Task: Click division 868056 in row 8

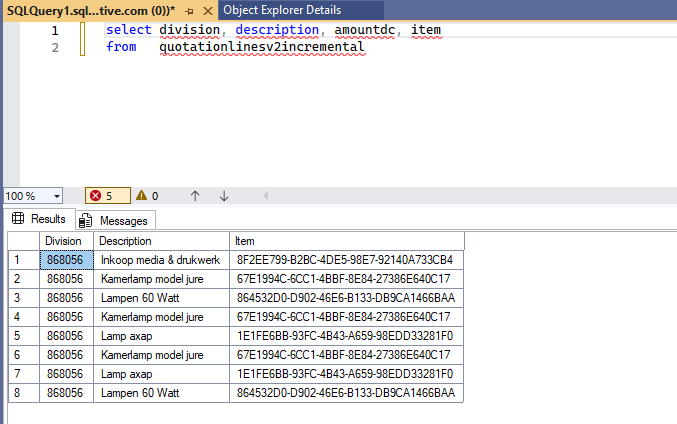Action: (x=66, y=393)
